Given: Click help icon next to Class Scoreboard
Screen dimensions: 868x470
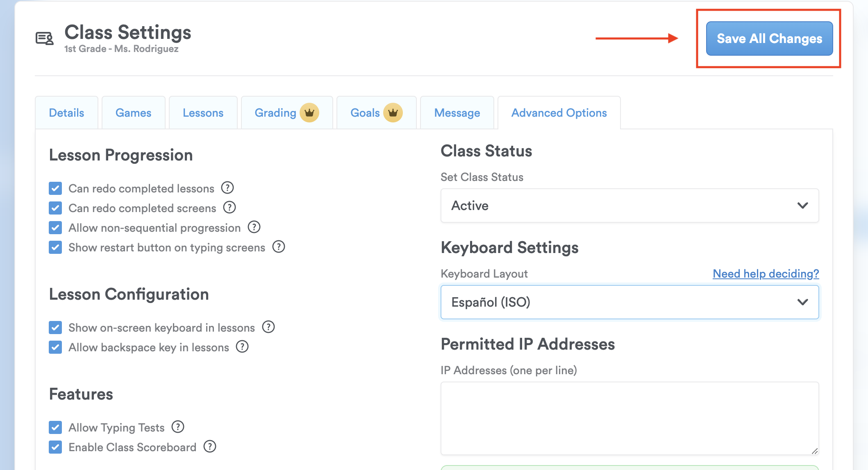Looking at the screenshot, I should [x=210, y=447].
